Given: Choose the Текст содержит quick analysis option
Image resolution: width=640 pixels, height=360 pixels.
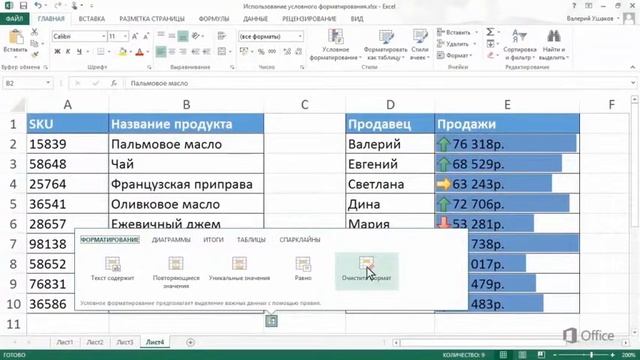Looking at the screenshot, I should point(113,269).
